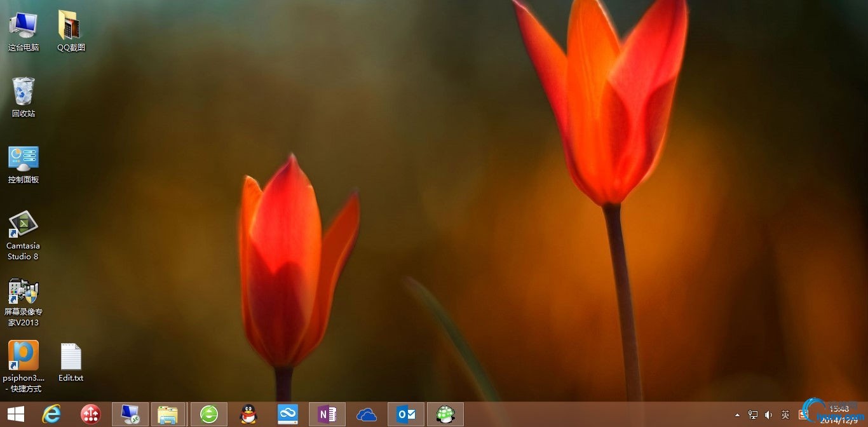Open the date 2014/12/9 in the tray
Viewport: 868px width, 427px height.
coord(839,421)
